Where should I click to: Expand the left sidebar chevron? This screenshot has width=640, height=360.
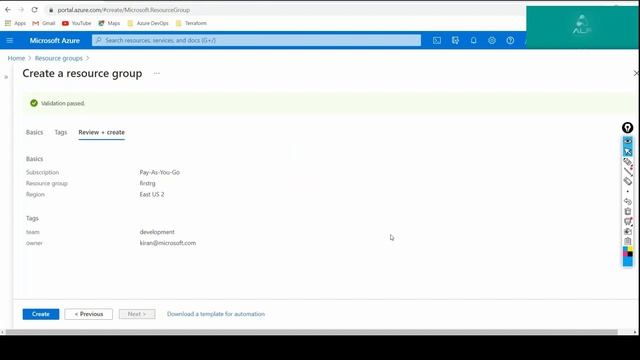tap(6, 77)
